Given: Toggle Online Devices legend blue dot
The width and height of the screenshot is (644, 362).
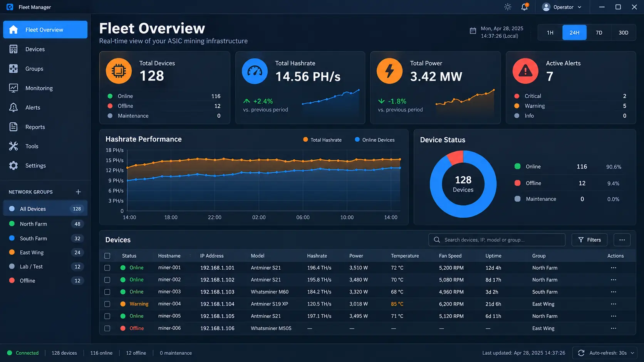Looking at the screenshot, I should (x=357, y=140).
